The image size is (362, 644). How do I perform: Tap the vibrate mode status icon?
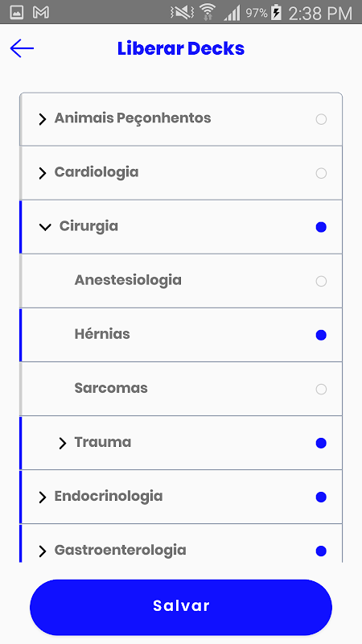[x=183, y=13]
